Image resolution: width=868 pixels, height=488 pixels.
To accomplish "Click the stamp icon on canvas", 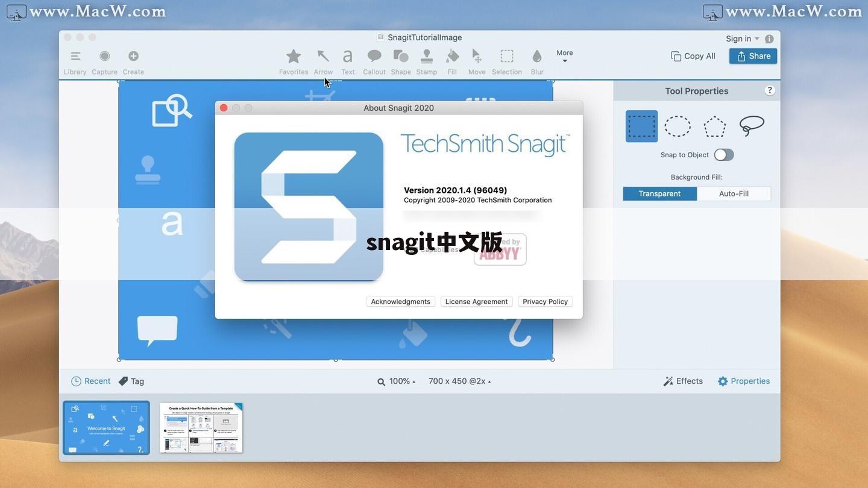I will coord(148,169).
